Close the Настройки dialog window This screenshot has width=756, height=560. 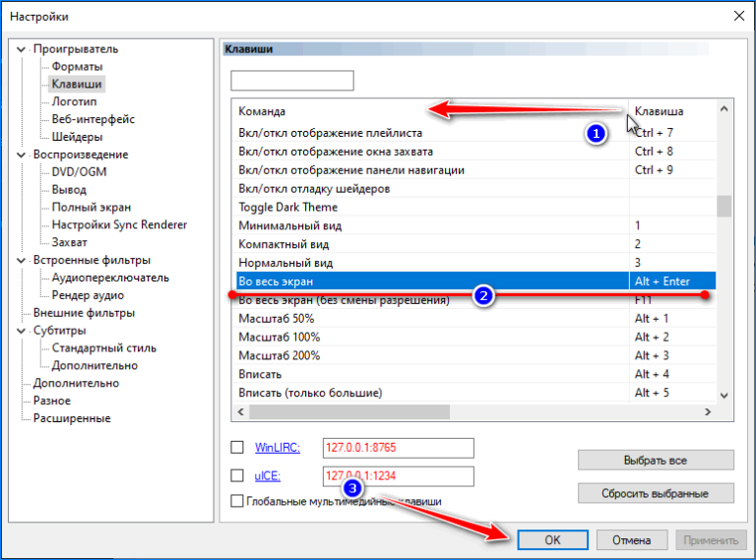pyautogui.click(x=738, y=17)
